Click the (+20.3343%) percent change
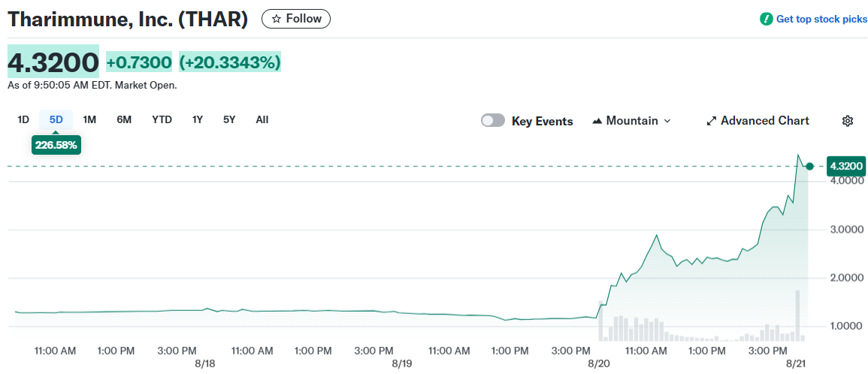This screenshot has height=374, width=868. 230,62
